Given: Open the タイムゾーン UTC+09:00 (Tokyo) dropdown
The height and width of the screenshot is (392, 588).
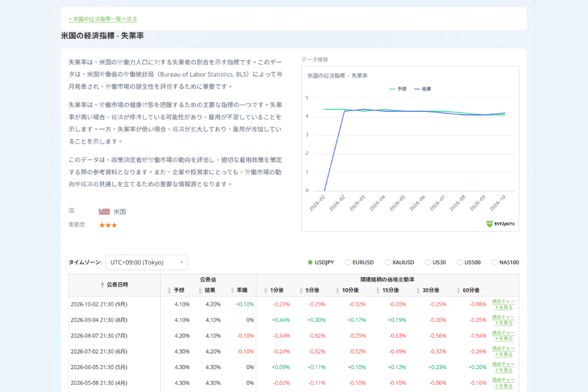Looking at the screenshot, I should (146, 262).
